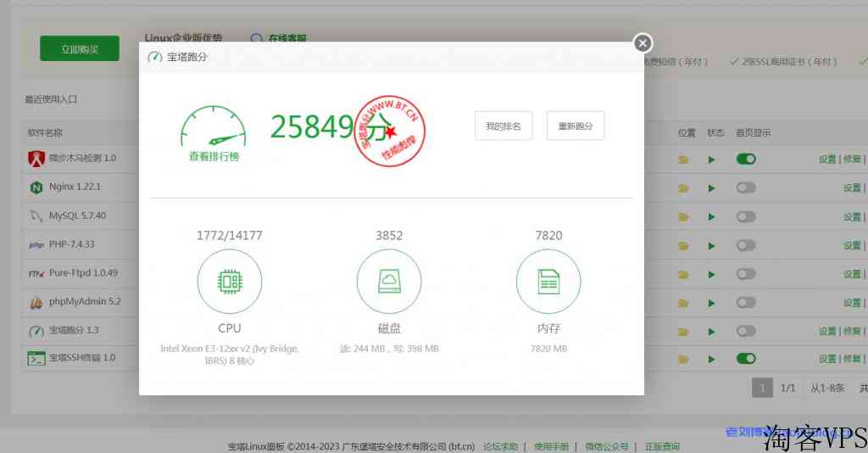Click the Nginx 1.22.1 icon
Image resolution: width=868 pixels, height=453 pixels.
(x=36, y=187)
